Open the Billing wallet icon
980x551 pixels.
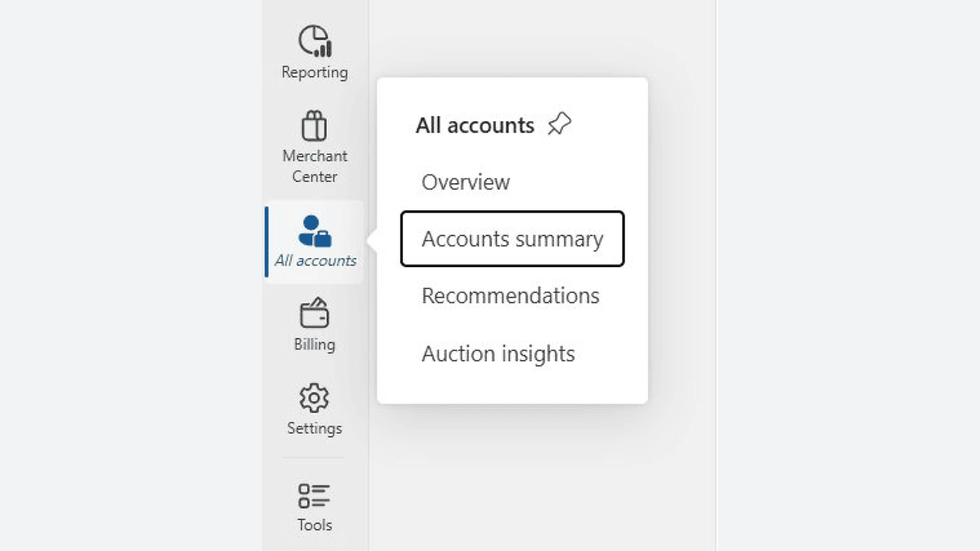click(314, 314)
